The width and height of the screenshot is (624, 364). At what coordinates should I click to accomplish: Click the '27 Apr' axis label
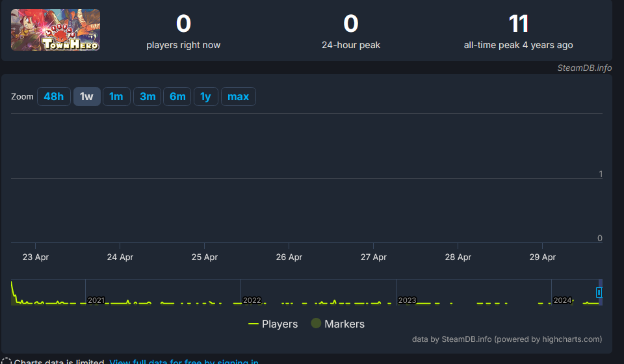[x=373, y=257]
